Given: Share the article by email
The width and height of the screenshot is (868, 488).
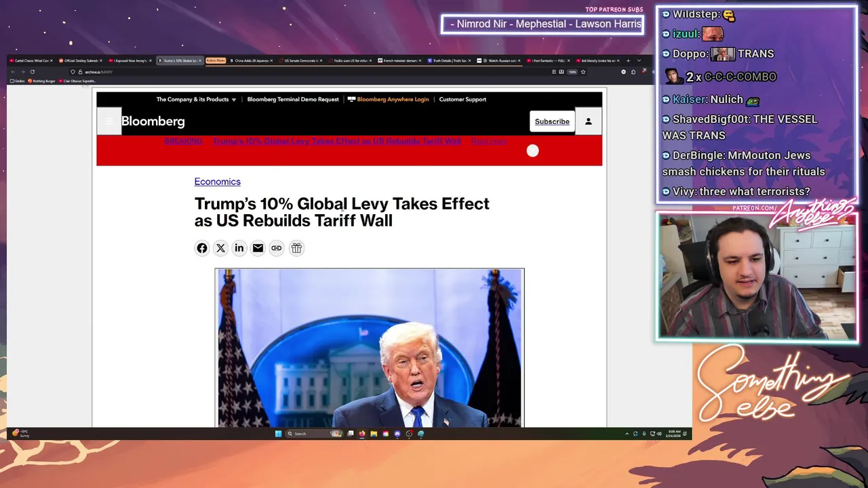Looking at the screenshot, I should [258, 248].
